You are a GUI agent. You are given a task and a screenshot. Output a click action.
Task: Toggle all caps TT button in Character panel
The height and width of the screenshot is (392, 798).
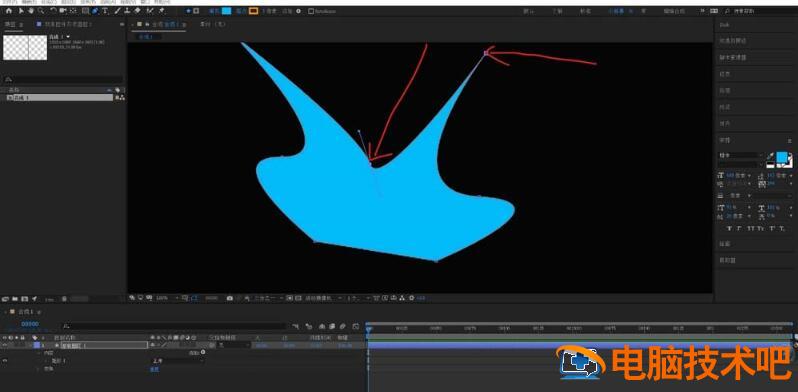point(751,228)
